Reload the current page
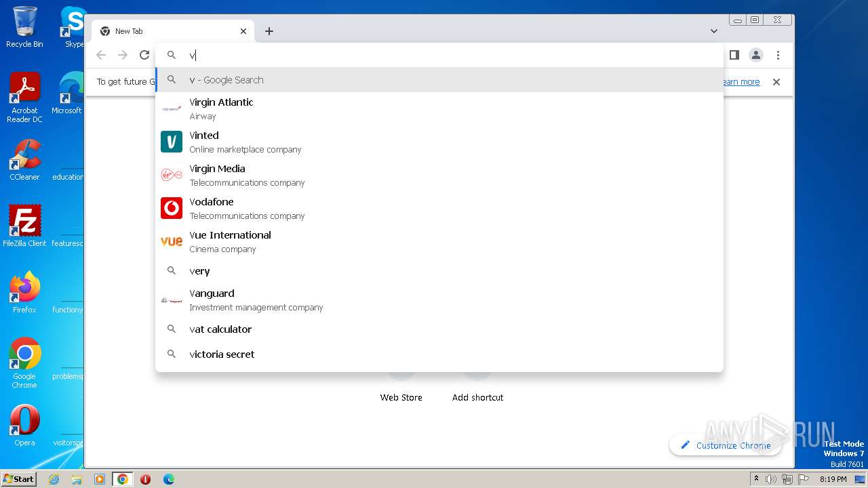868x488 pixels. coord(144,56)
